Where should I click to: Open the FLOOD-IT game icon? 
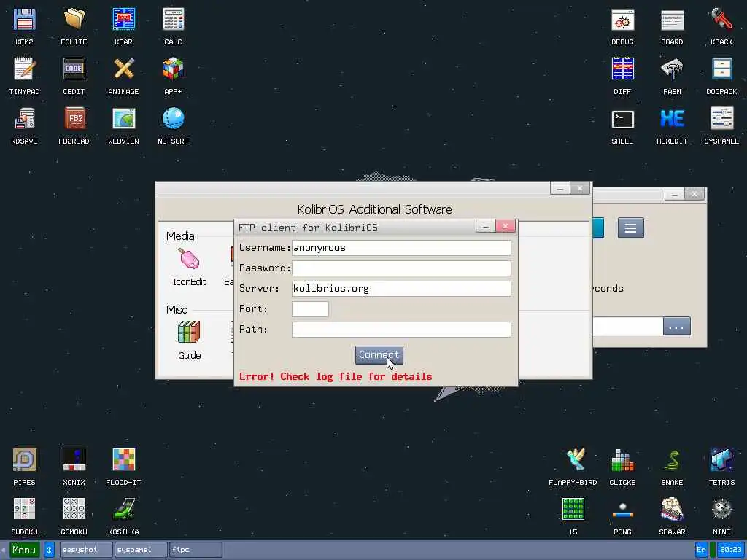[x=123, y=460]
